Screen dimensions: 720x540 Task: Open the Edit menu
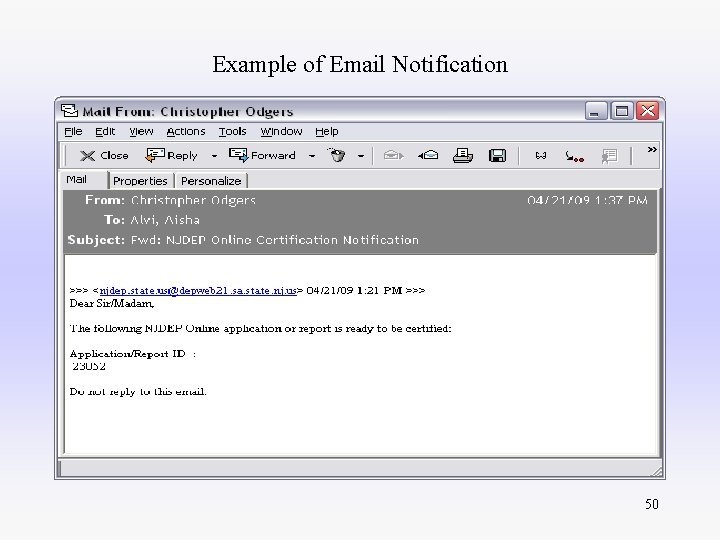(x=105, y=132)
